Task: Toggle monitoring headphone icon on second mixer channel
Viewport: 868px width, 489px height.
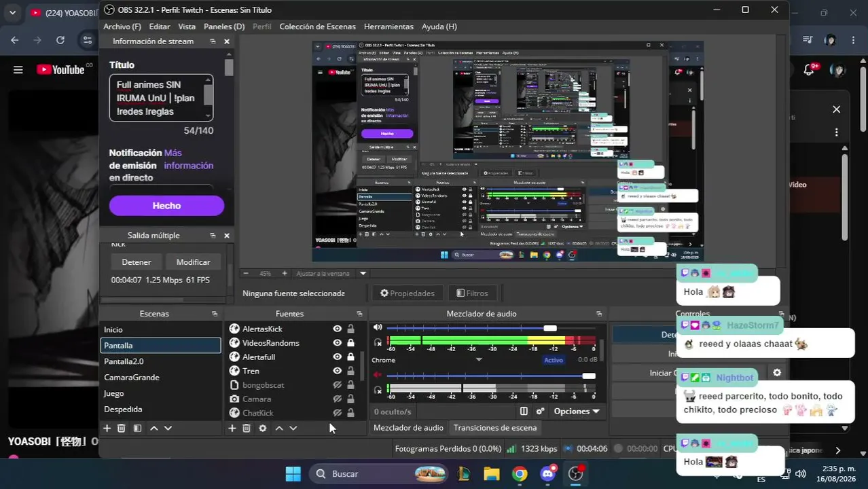Action: (378, 390)
